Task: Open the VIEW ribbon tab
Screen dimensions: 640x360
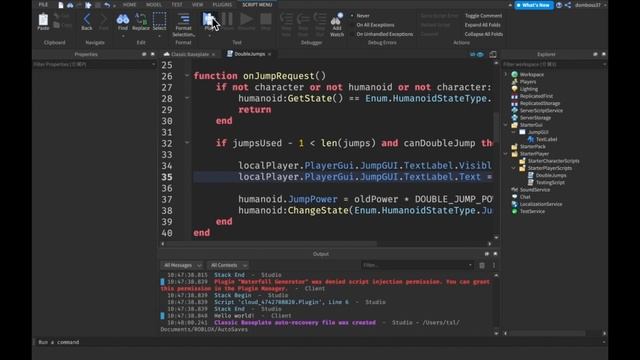Action: pos(198,5)
